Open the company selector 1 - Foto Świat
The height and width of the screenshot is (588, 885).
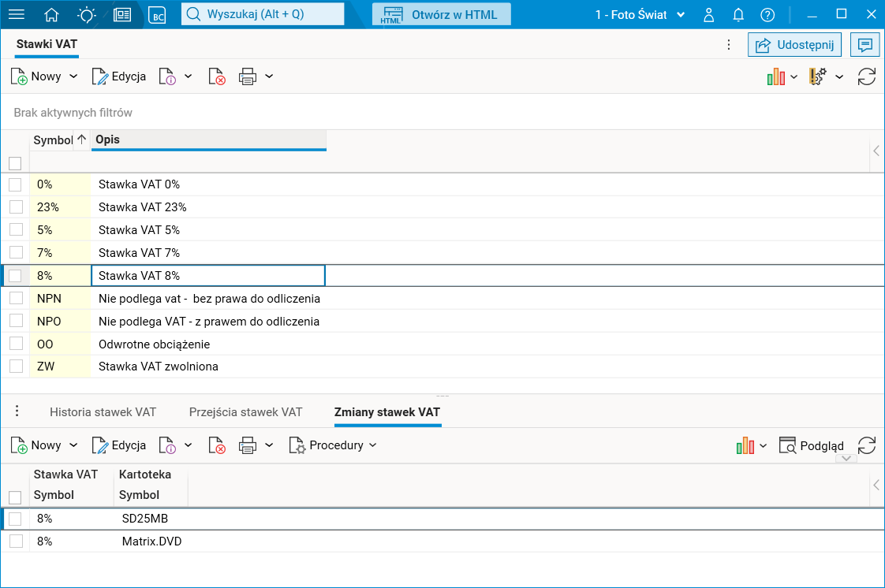tap(640, 15)
